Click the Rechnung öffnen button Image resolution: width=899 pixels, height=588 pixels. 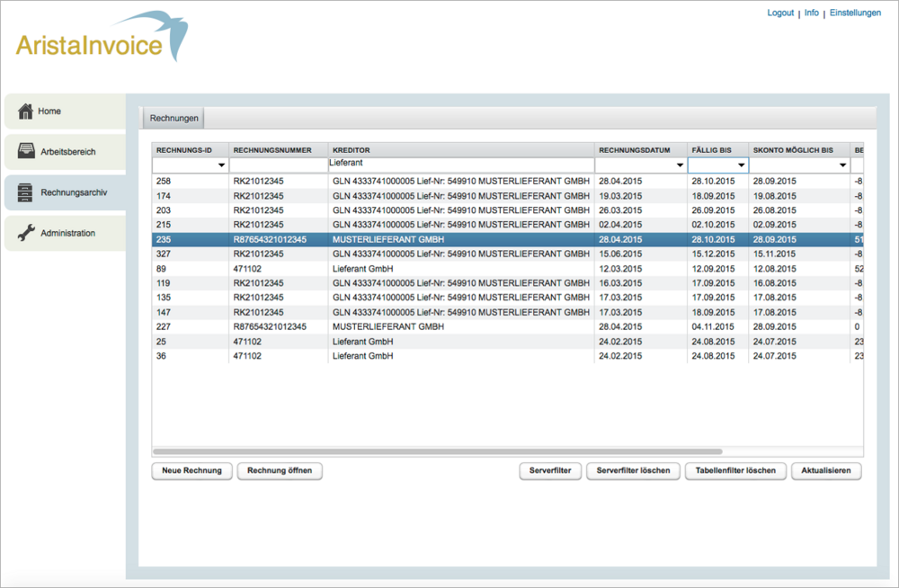[x=280, y=470]
